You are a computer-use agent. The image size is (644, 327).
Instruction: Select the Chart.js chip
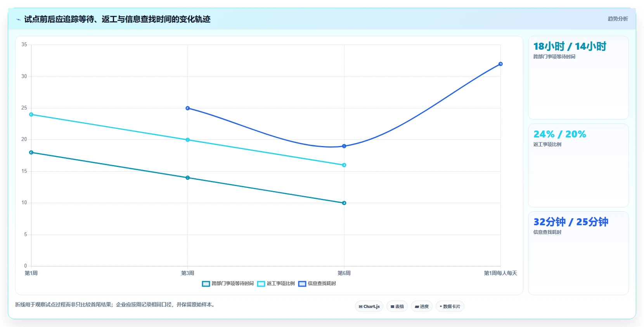pyautogui.click(x=369, y=306)
